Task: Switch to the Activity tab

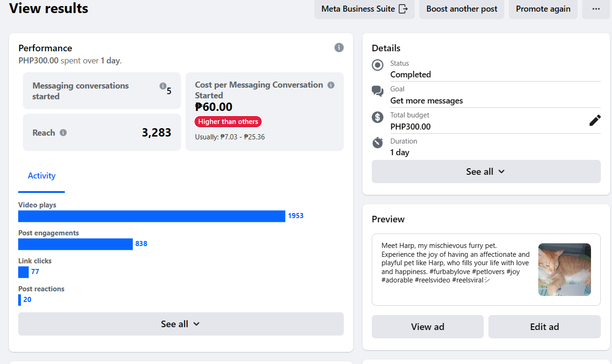Action: 42,176
